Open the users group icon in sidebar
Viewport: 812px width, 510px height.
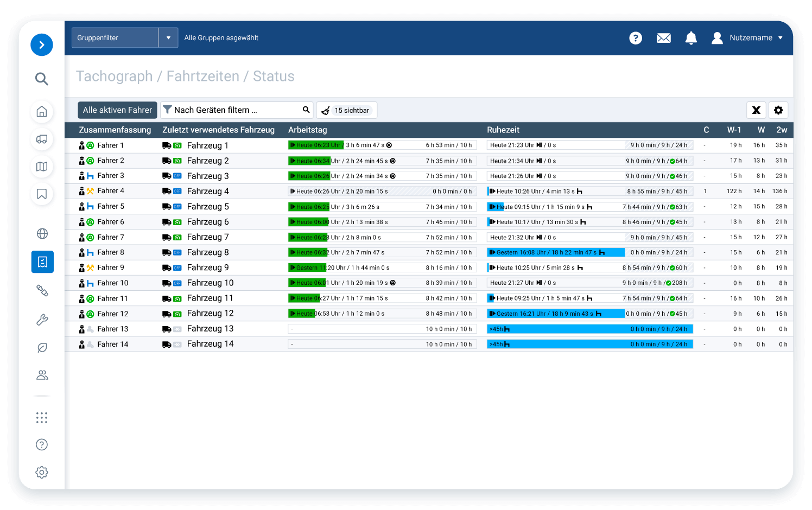[42, 375]
